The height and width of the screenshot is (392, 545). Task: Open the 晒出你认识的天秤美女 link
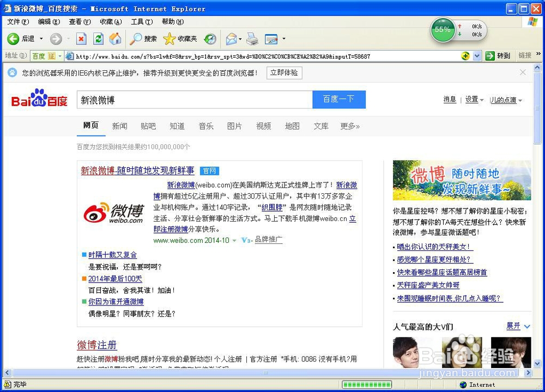coord(435,247)
